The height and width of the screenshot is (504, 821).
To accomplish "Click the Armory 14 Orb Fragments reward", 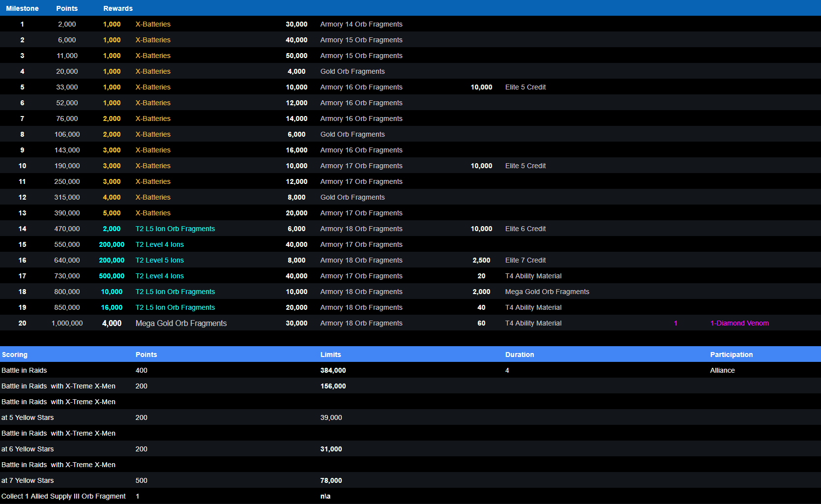I will point(361,24).
